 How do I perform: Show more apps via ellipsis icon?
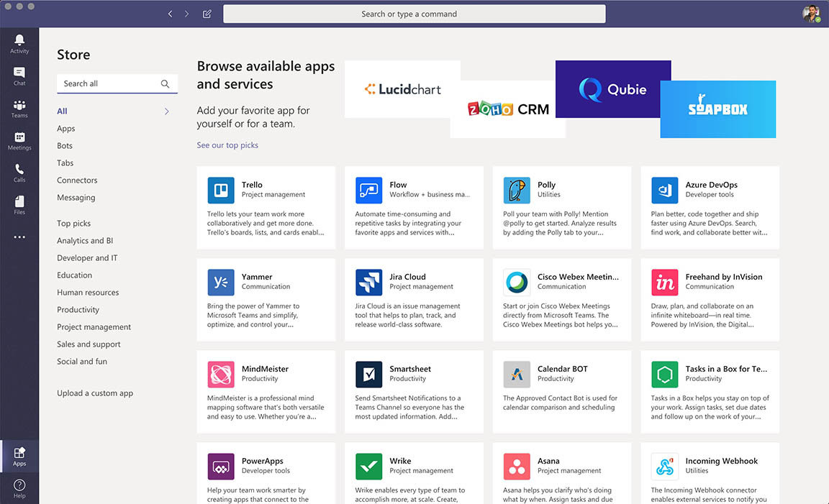tap(19, 237)
